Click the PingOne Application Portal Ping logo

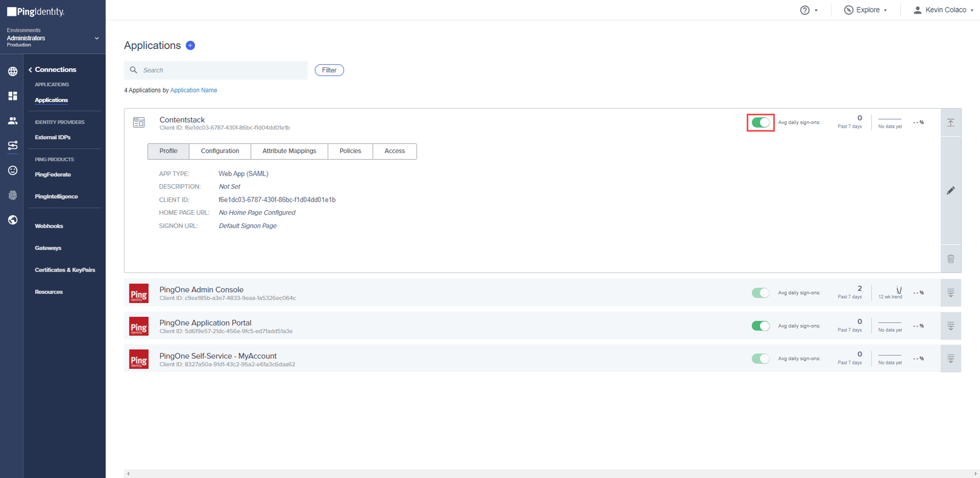139,326
